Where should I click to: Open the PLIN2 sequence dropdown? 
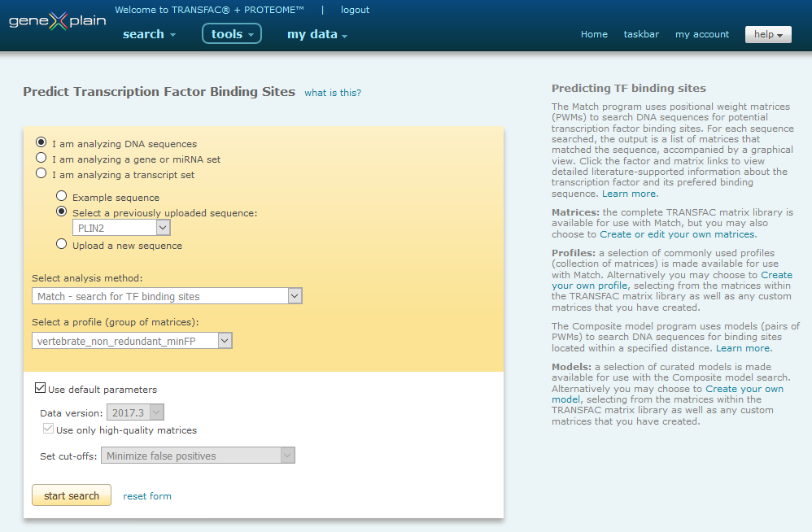coord(121,228)
